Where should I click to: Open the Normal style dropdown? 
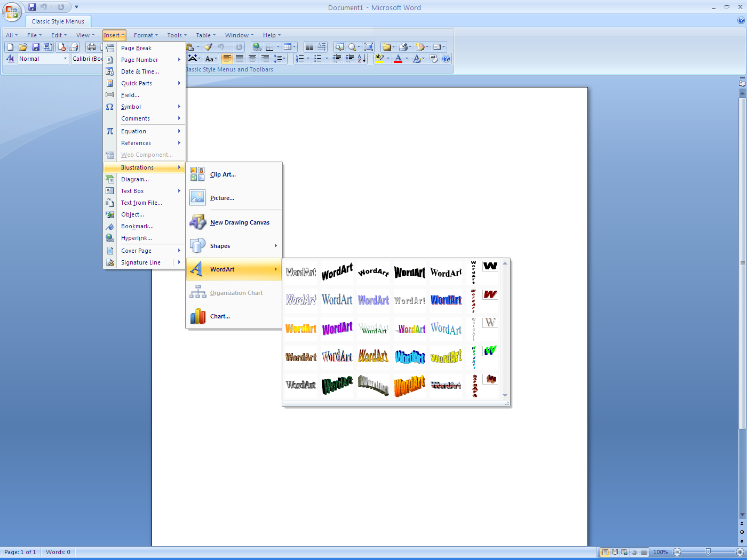coord(66,59)
